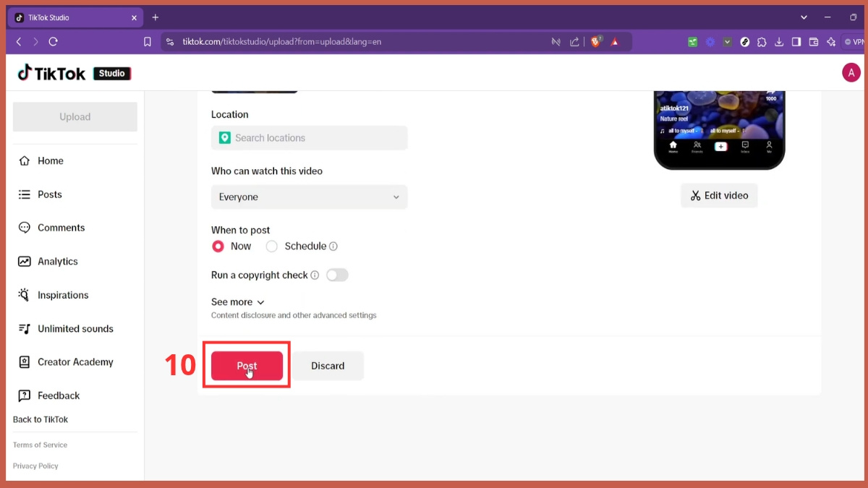Open the Terms of Service link
868x488 pixels.
pos(40,445)
